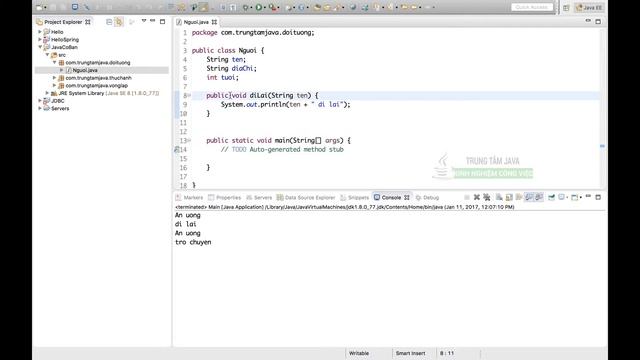This screenshot has height=360, width=640.
Task: Open the Properties tab
Action: [x=224, y=198]
